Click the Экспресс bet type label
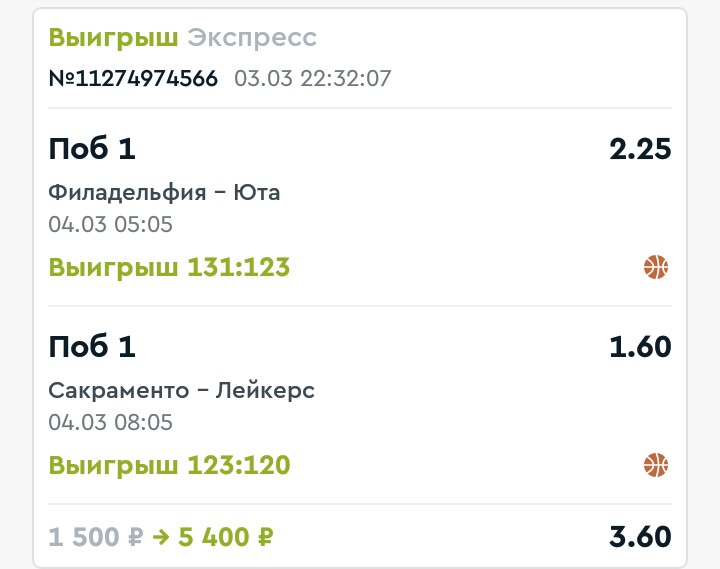Screen dimensions: 720x569 tap(252, 38)
